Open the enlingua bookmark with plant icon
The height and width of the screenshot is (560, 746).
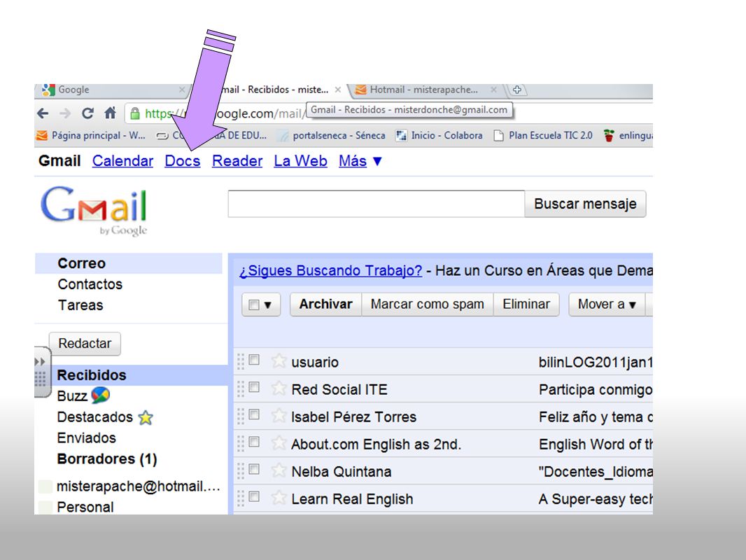pos(628,136)
